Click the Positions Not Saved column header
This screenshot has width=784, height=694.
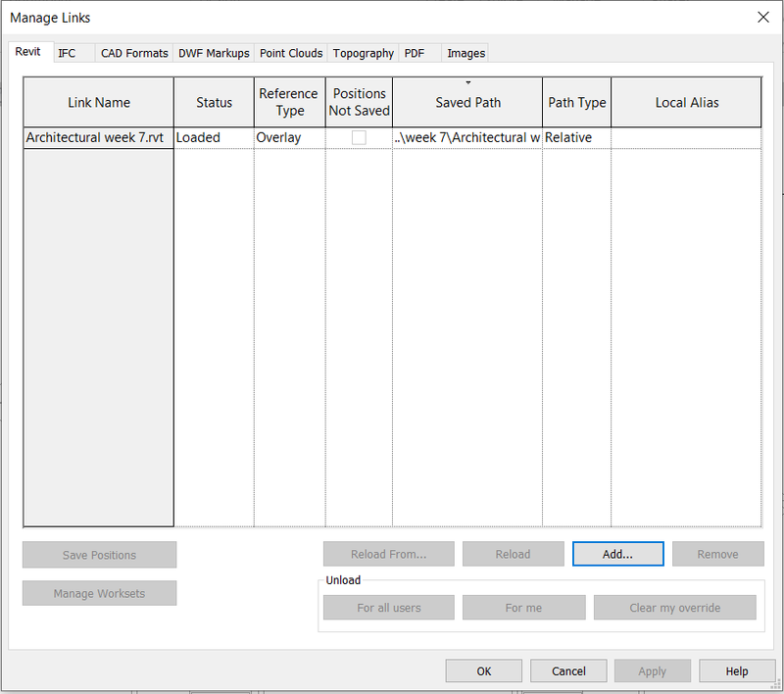pyautogui.click(x=359, y=102)
